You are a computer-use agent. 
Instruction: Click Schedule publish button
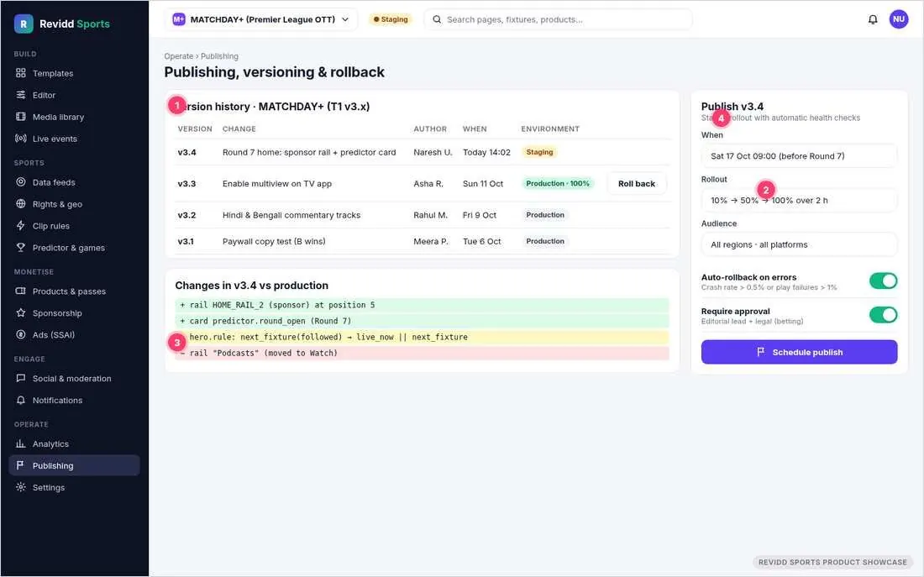(799, 352)
